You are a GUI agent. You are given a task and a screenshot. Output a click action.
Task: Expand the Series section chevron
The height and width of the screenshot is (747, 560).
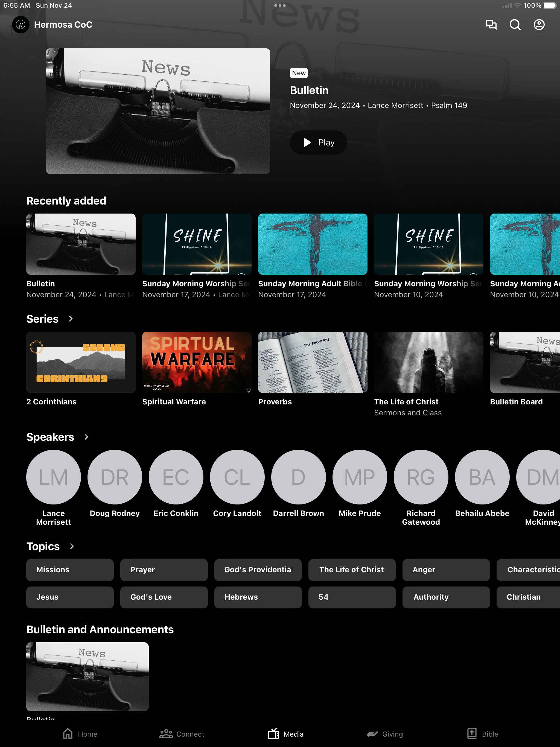(x=71, y=319)
